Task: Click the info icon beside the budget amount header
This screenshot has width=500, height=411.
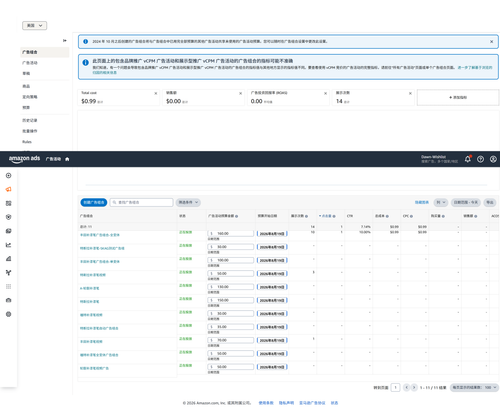Action: [237, 216]
